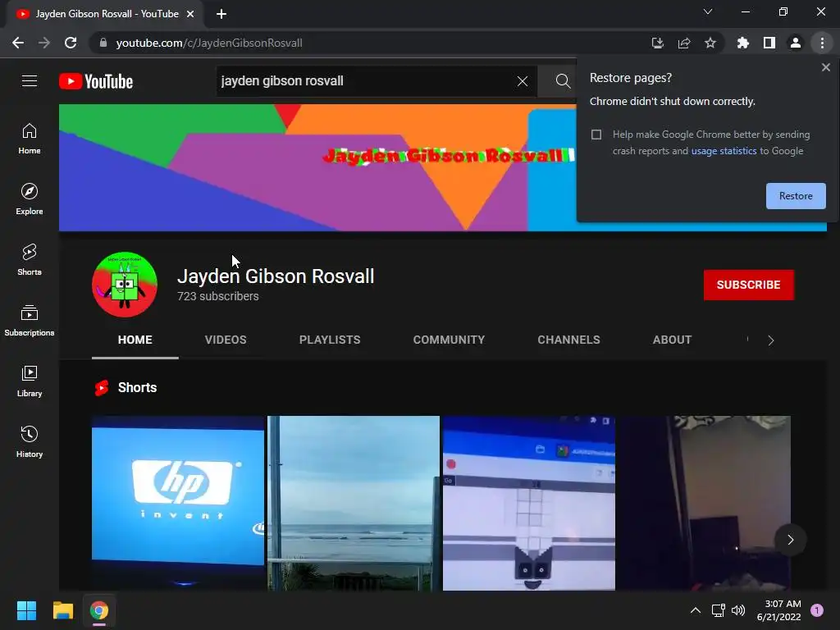Open the Numberblock screen Short thumbnail

tap(529, 503)
